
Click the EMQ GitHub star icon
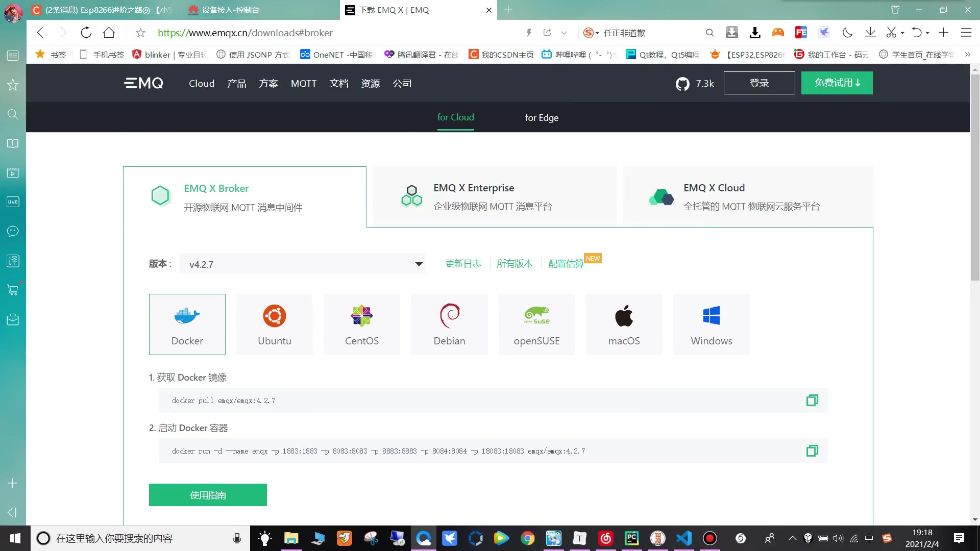pyautogui.click(x=683, y=83)
